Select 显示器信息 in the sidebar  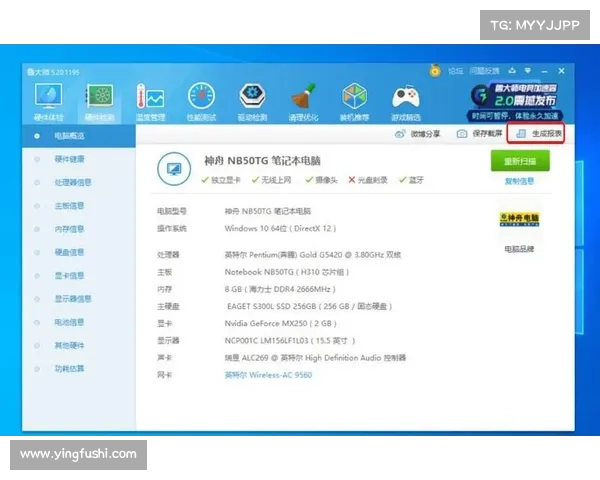click(73, 299)
